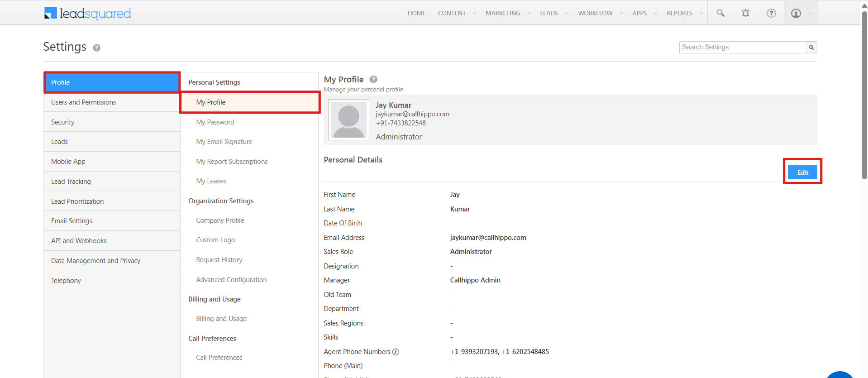Open Lead Tracking settings
This screenshot has height=378, width=868.
pos(112,182)
